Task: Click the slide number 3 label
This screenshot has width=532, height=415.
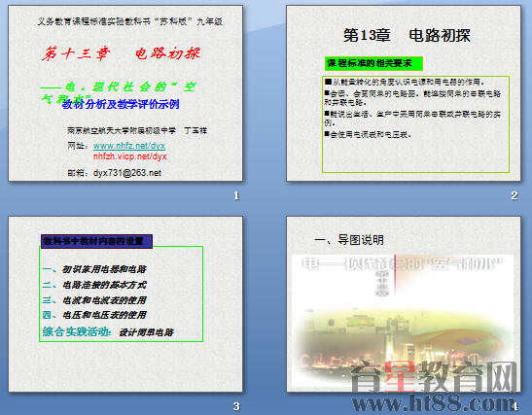Action: point(236,406)
